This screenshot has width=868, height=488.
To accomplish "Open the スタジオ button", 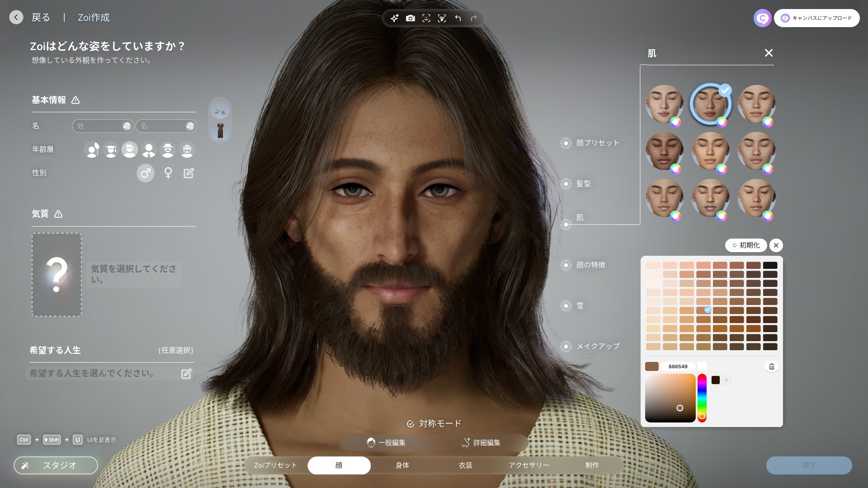I will click(56, 465).
